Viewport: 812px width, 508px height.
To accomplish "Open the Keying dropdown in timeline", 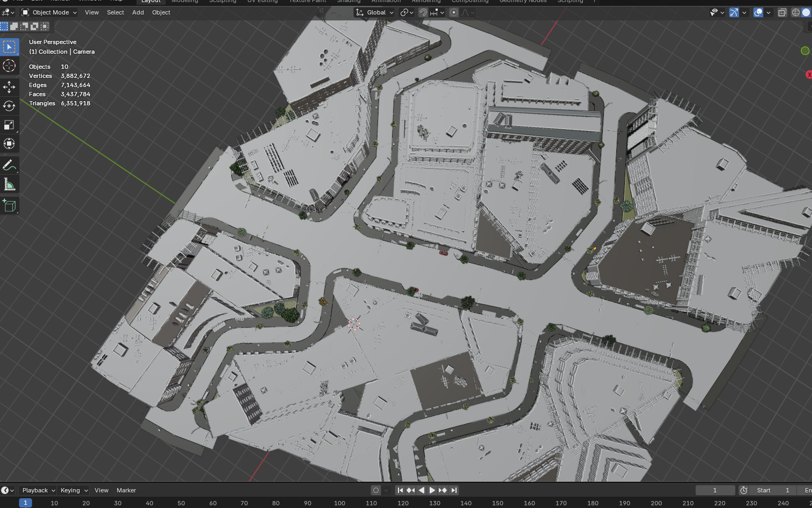I will click(x=74, y=490).
